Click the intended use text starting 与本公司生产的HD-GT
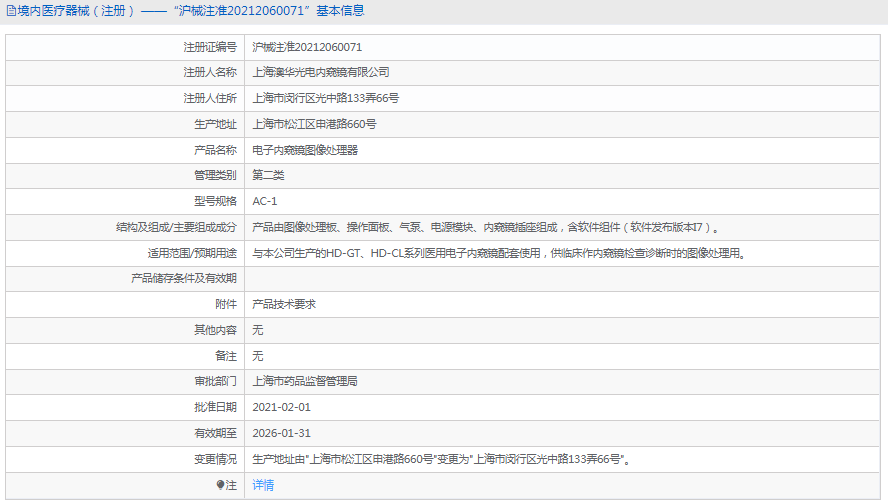The height and width of the screenshot is (502, 888). [499, 253]
